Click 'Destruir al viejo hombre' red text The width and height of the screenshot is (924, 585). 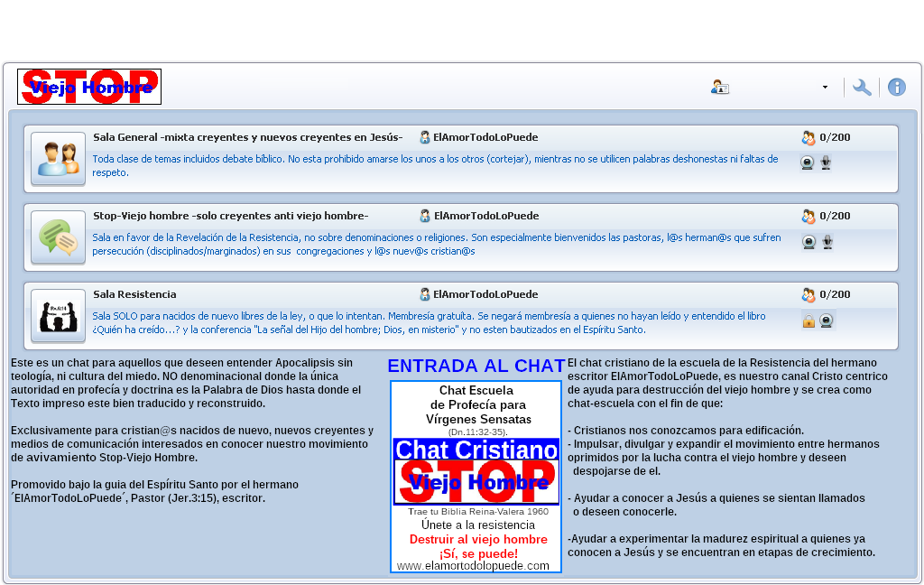[x=478, y=539]
